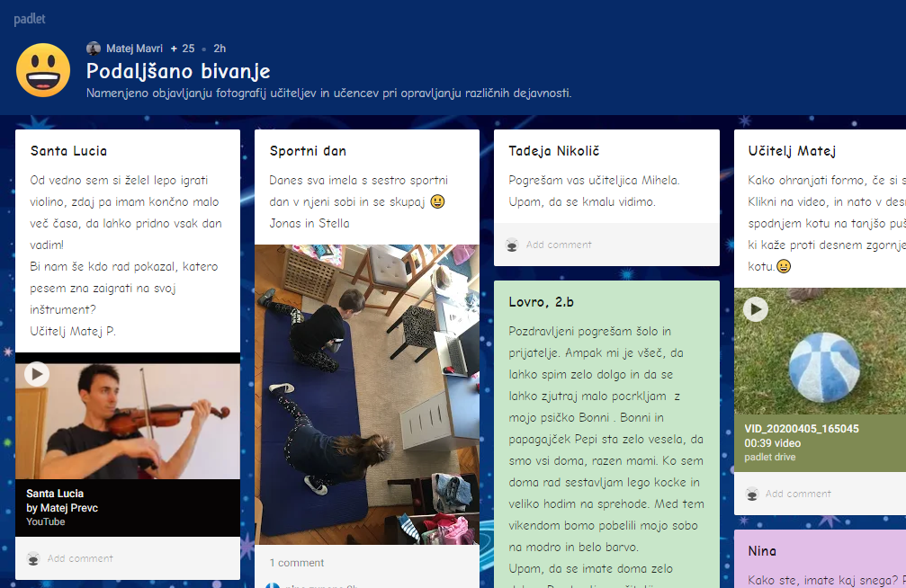Add comment on Učitelj Matej post
Screen dimensions: 906x588
798,494
